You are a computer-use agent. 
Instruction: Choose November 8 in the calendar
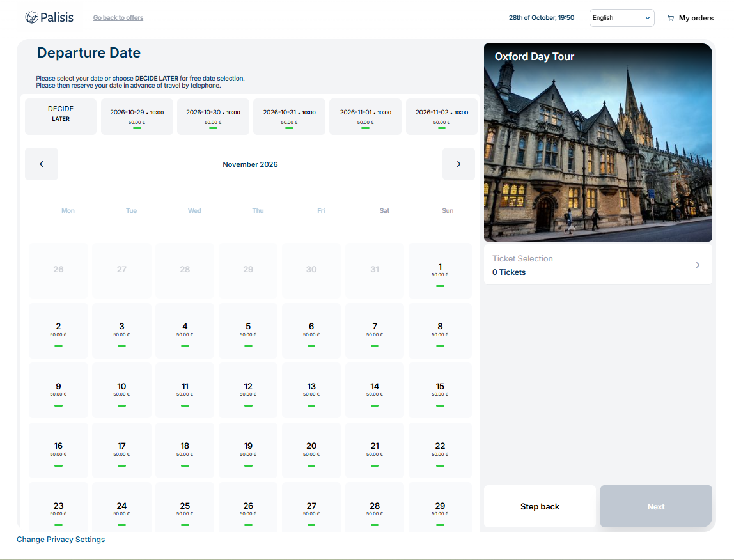click(x=440, y=331)
